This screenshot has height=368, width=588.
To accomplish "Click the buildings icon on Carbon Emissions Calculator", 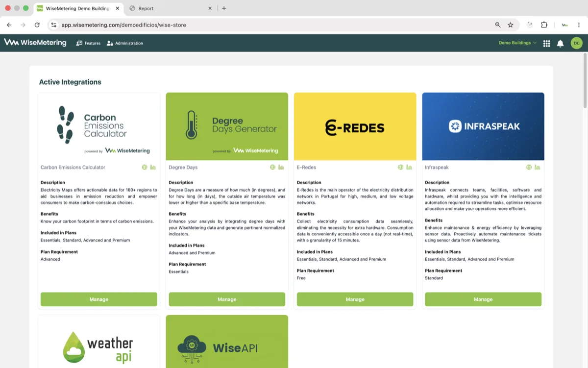I will tap(153, 167).
